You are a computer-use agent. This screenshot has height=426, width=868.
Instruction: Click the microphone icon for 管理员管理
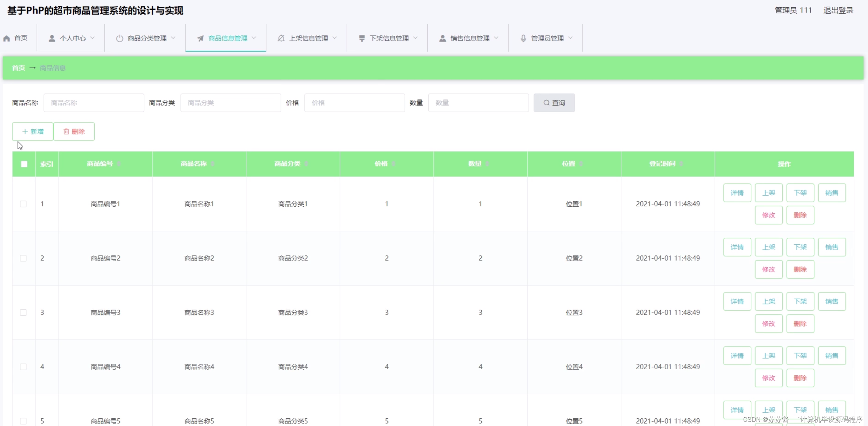tap(523, 38)
